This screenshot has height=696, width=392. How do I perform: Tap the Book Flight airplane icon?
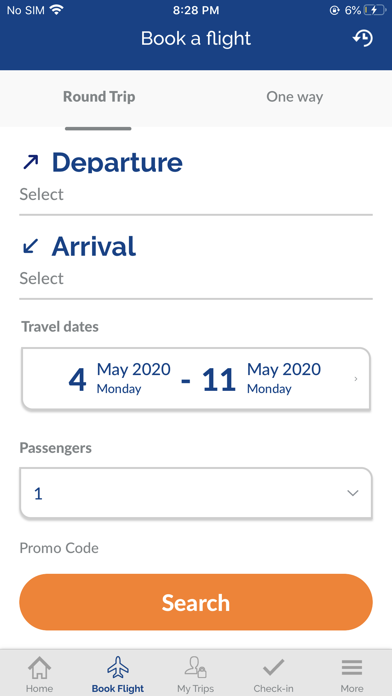(118, 668)
